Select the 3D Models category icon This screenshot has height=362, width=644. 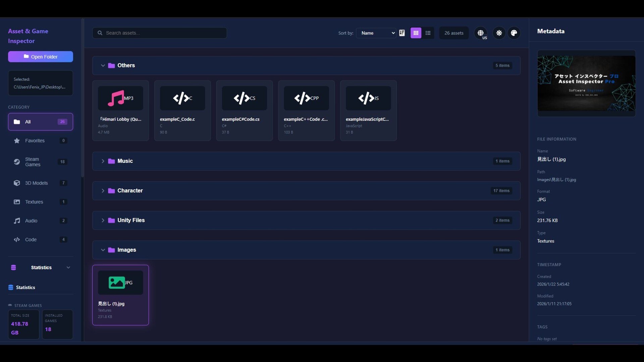click(17, 183)
